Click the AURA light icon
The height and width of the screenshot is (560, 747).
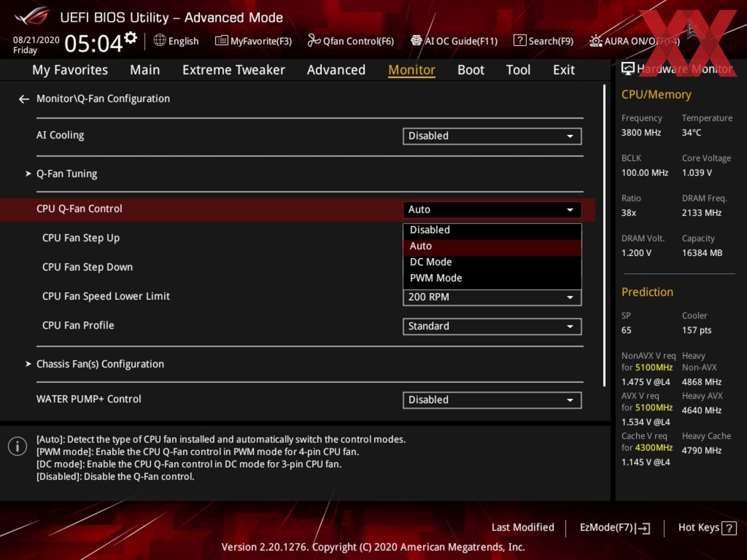coord(595,41)
